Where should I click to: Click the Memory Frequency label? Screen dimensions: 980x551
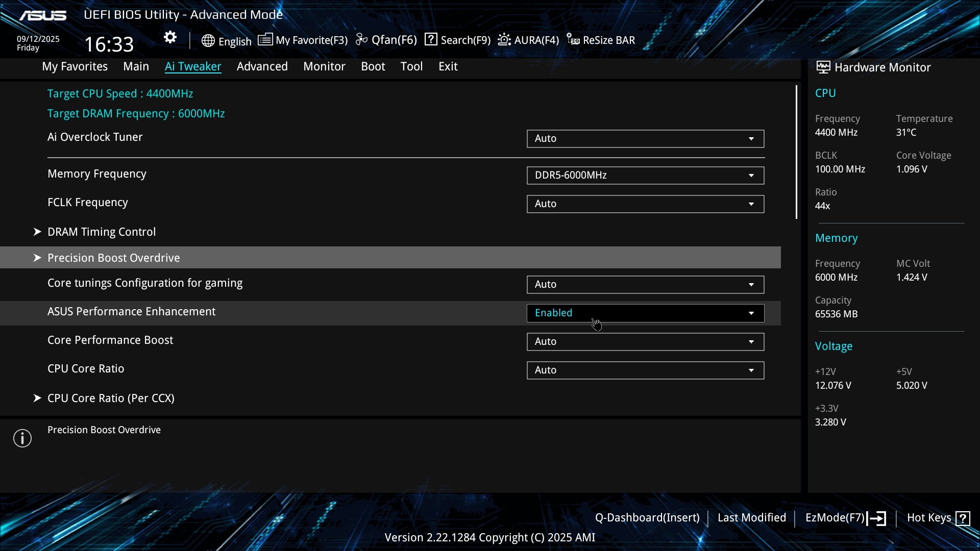(97, 174)
